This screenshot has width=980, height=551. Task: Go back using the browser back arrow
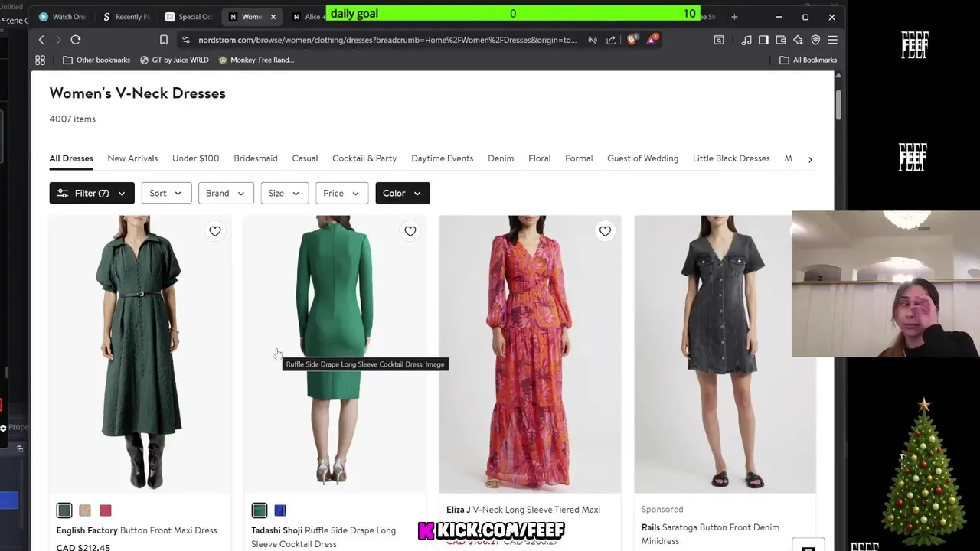(x=41, y=40)
